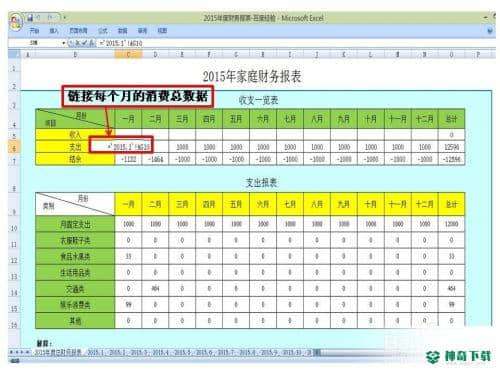The width and height of the screenshot is (500, 375).
Task: Click the Redo arrow icon
Action: (51, 17)
